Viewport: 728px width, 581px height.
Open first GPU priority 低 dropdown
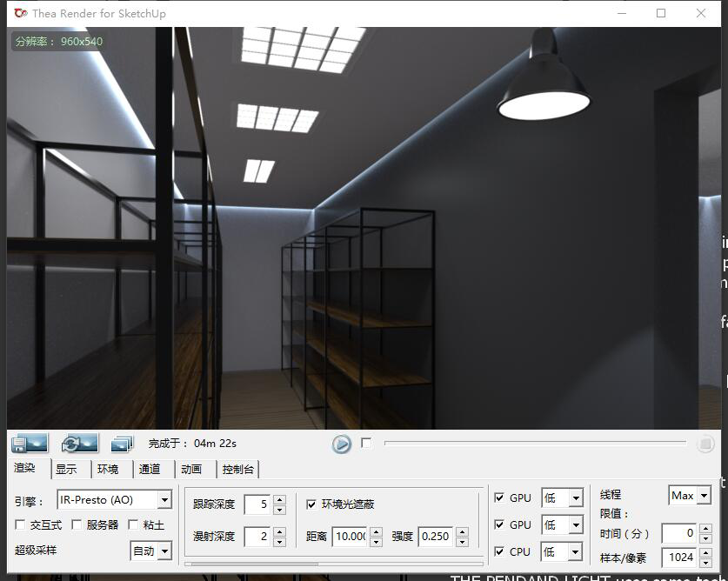(x=576, y=498)
